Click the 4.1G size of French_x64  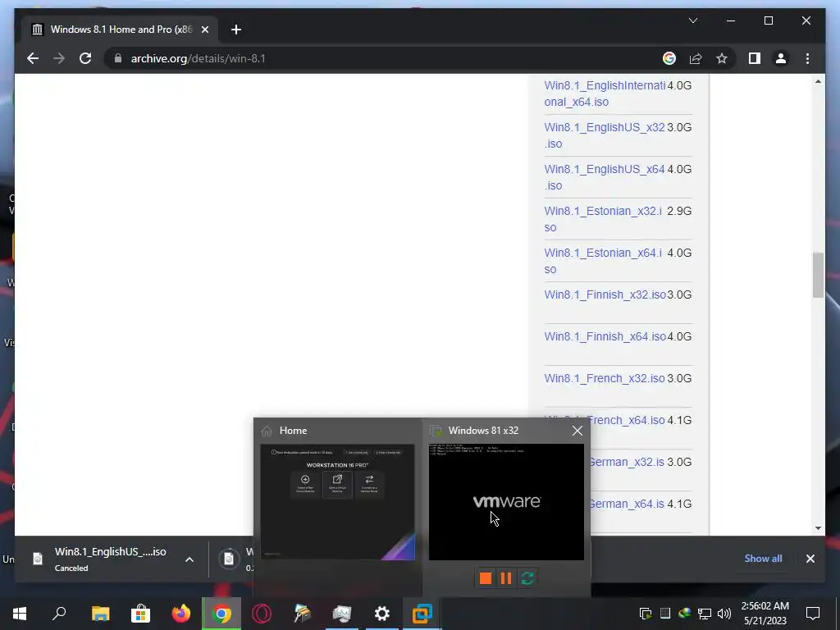pyautogui.click(x=679, y=420)
